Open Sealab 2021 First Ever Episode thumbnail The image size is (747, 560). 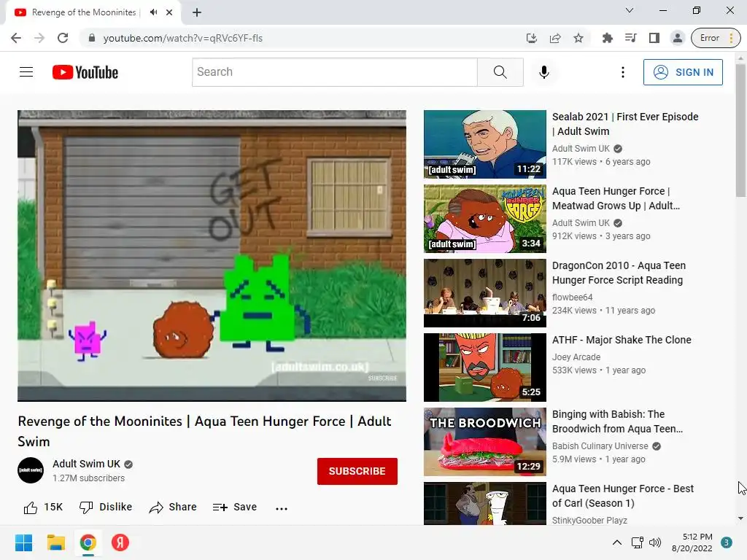[x=485, y=144]
